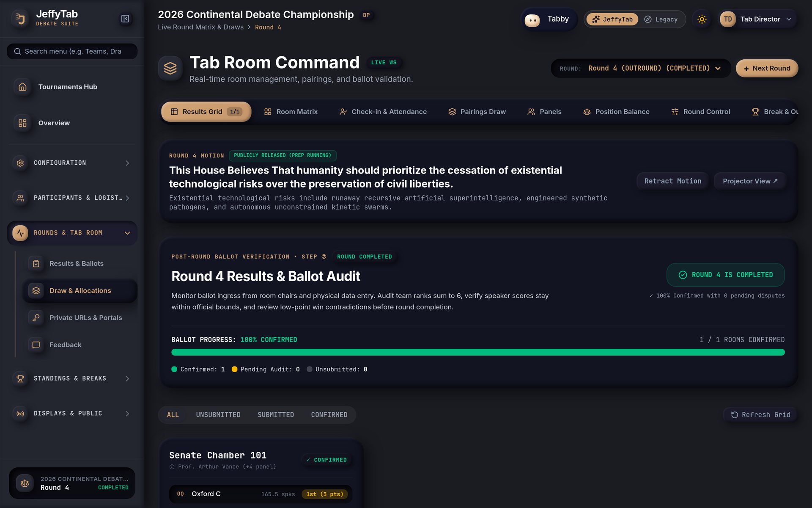Click the Private URLs key icon
812x508 pixels.
(36, 317)
